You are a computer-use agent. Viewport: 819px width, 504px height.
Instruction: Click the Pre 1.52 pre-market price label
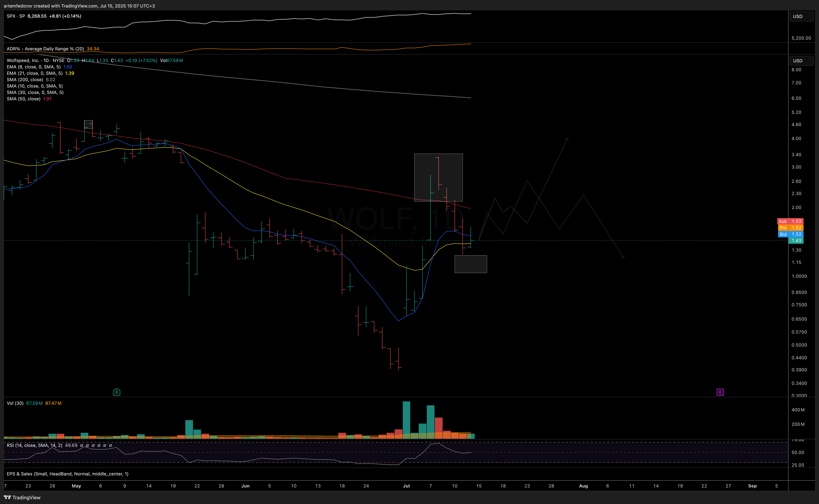(x=790, y=228)
